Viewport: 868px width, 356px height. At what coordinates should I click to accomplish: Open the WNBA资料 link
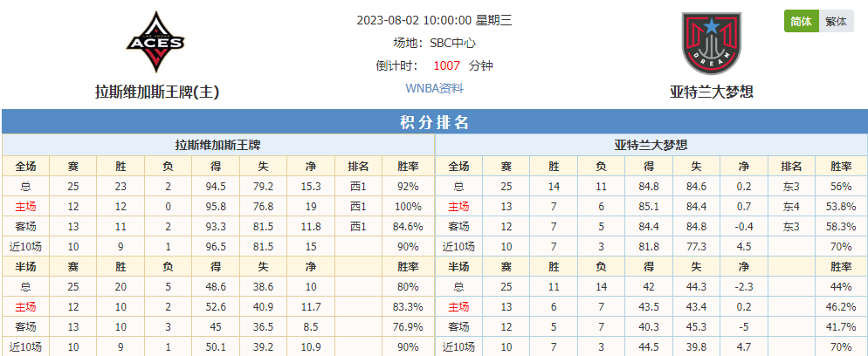pyautogui.click(x=434, y=88)
